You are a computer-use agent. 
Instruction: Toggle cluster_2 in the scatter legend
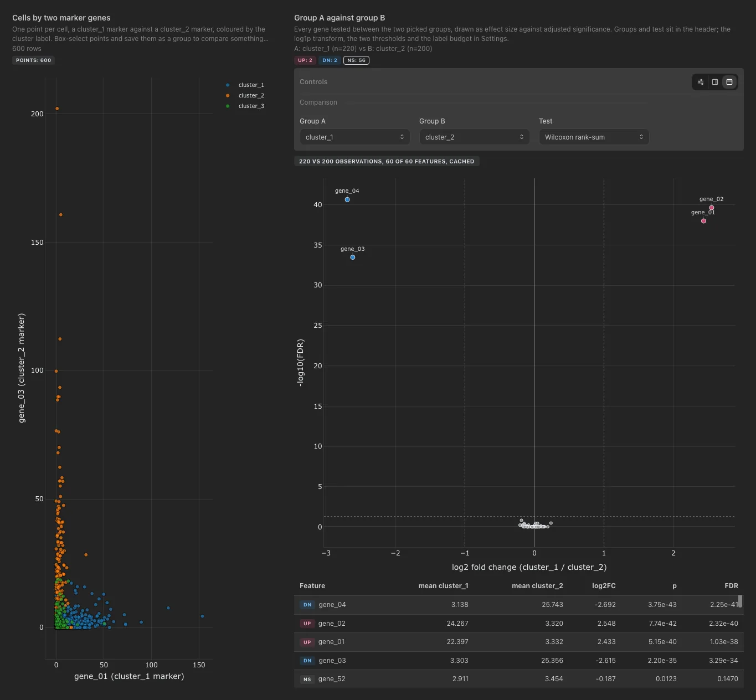tap(245, 96)
